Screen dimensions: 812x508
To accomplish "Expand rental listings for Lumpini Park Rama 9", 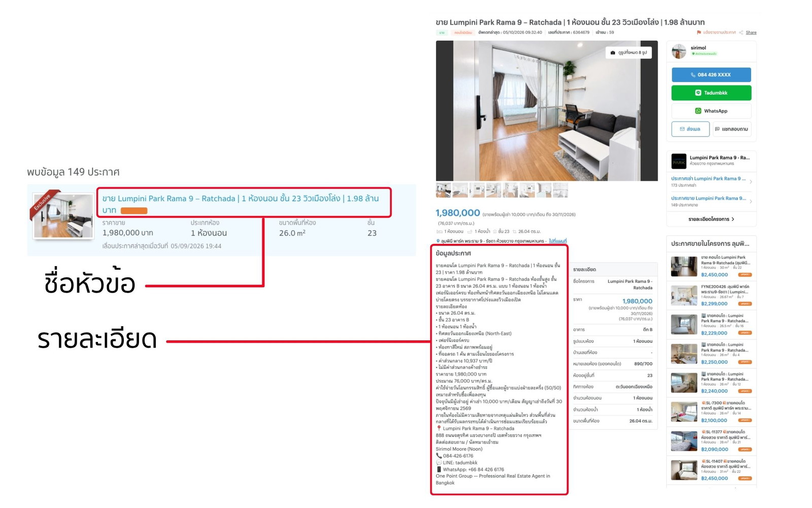I will tap(711, 181).
